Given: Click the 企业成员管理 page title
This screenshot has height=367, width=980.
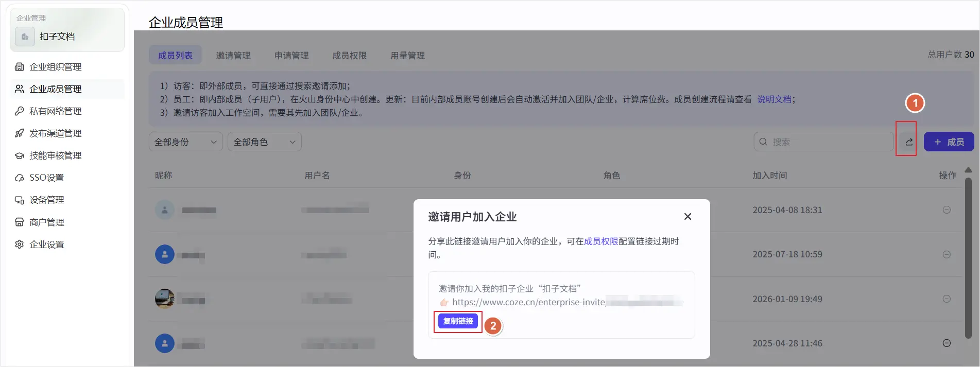Looking at the screenshot, I should click(186, 22).
